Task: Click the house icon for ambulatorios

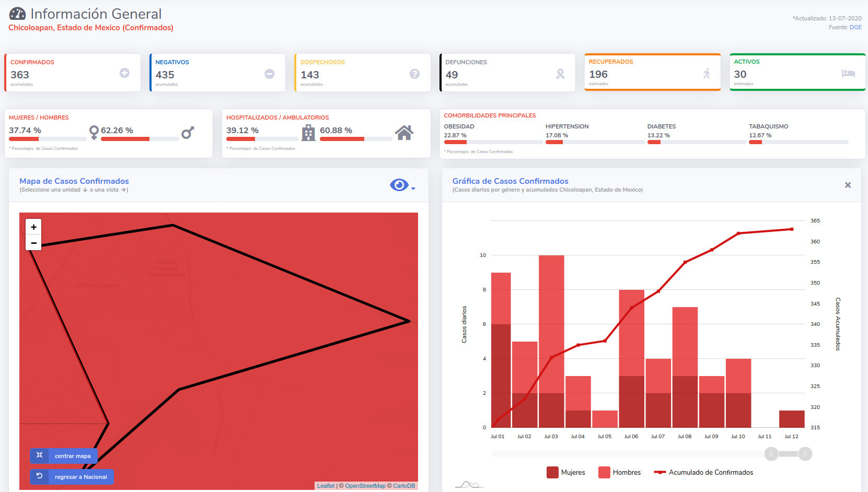Action: pyautogui.click(x=404, y=133)
